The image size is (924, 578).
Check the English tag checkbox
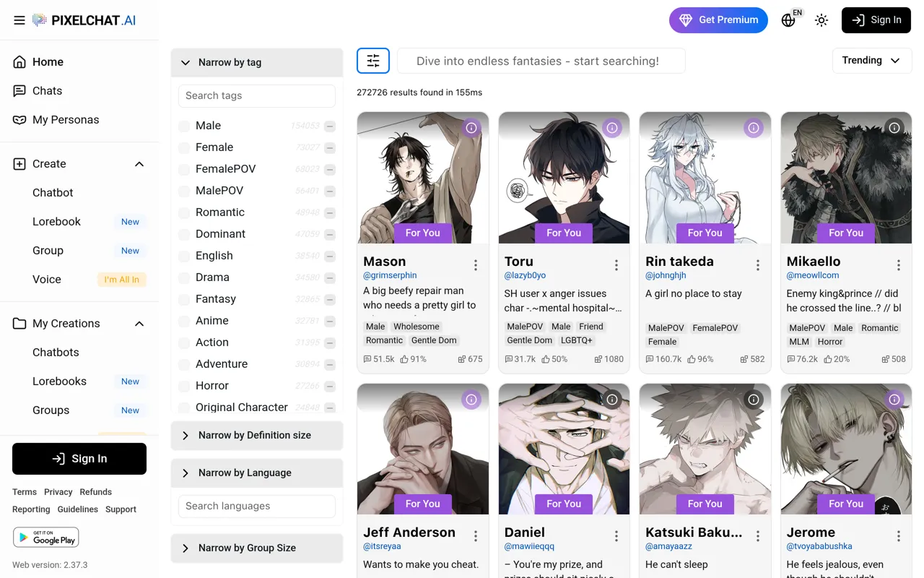click(x=184, y=256)
